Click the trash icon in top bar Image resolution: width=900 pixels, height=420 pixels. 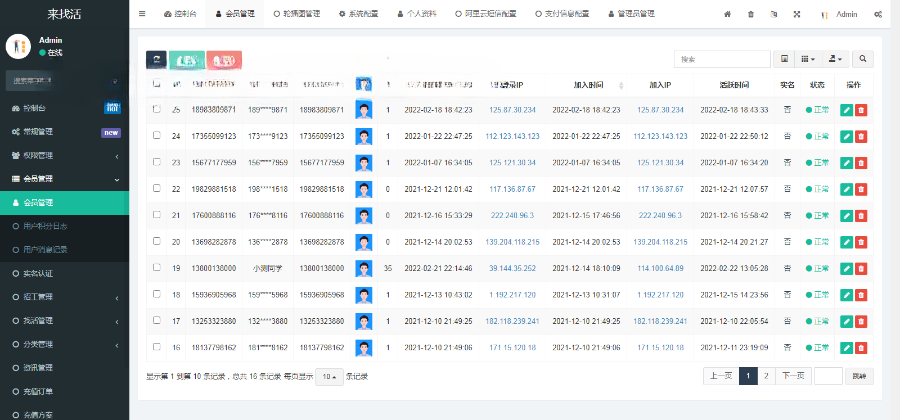click(x=751, y=14)
